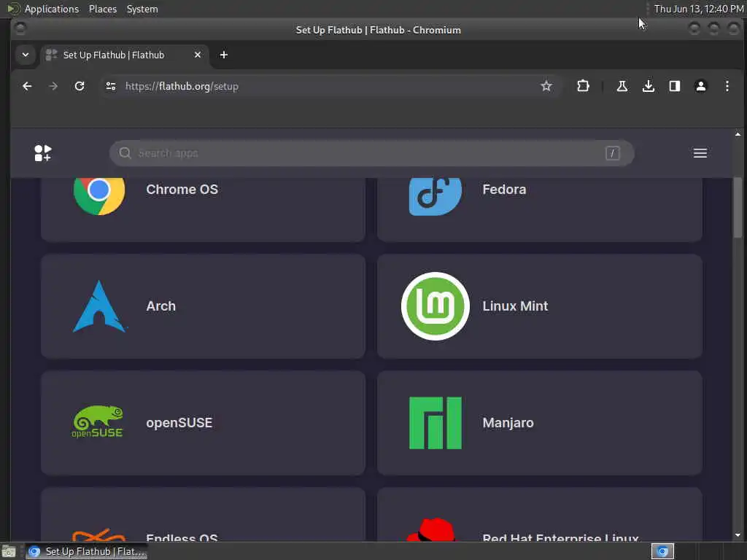Expand the tab search dropdown
This screenshot has width=747, height=560.
point(26,55)
